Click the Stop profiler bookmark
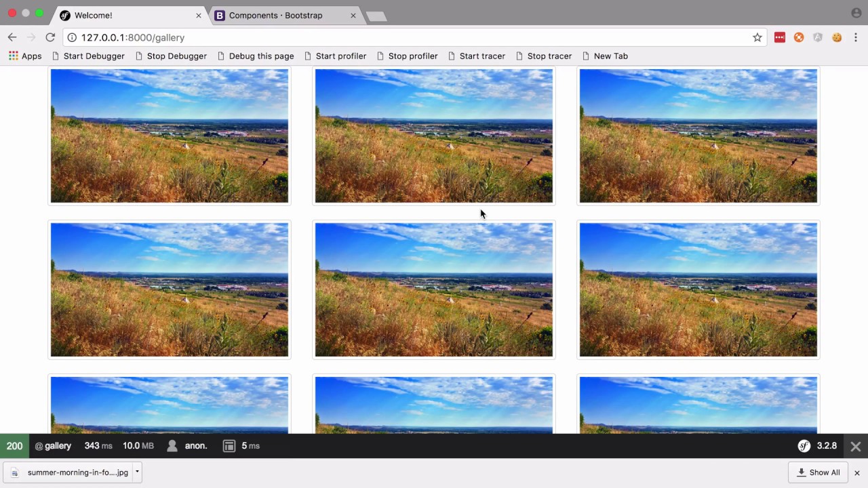Image resolution: width=868 pixels, height=488 pixels. [x=407, y=56]
